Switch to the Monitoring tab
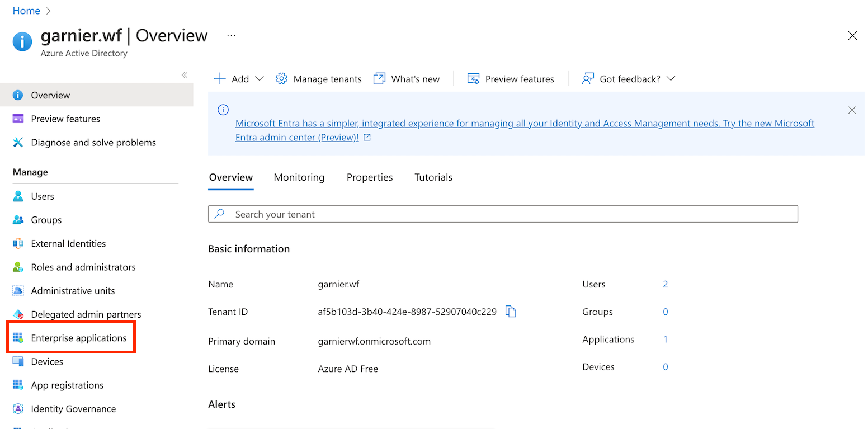The width and height of the screenshot is (868, 429). pyautogui.click(x=299, y=177)
